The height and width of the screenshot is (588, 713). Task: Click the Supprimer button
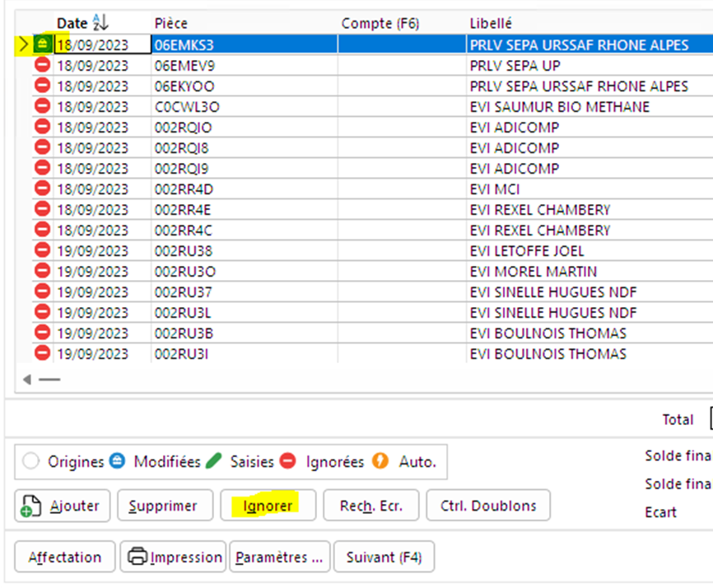coord(165,506)
